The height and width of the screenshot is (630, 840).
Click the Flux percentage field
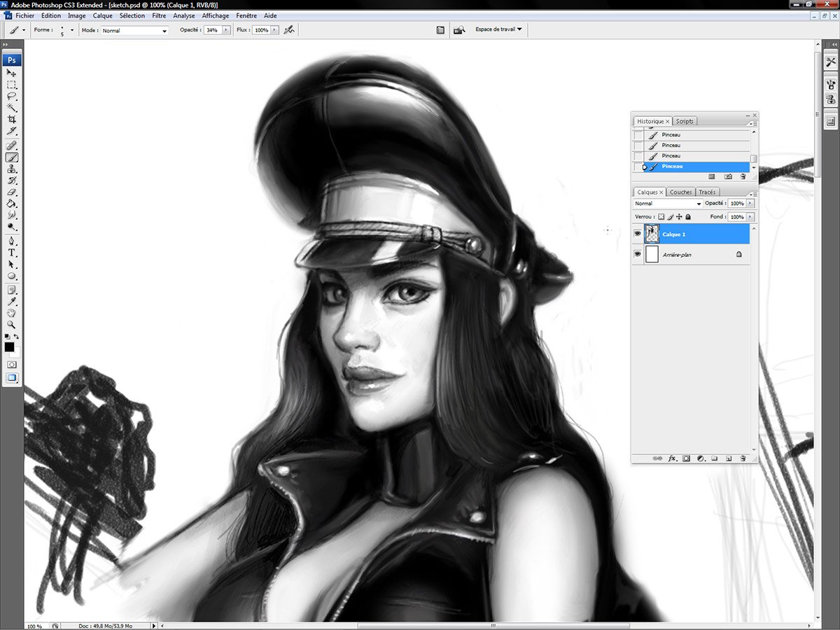261,31
